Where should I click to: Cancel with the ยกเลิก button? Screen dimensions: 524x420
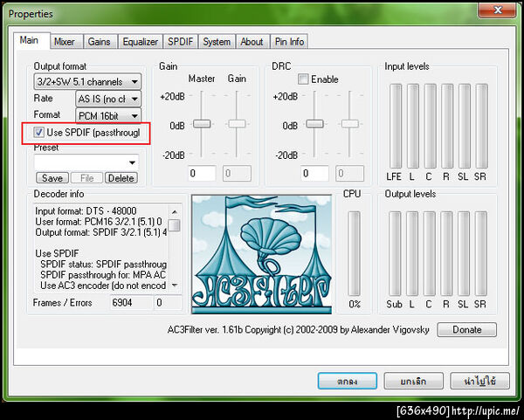(413, 381)
